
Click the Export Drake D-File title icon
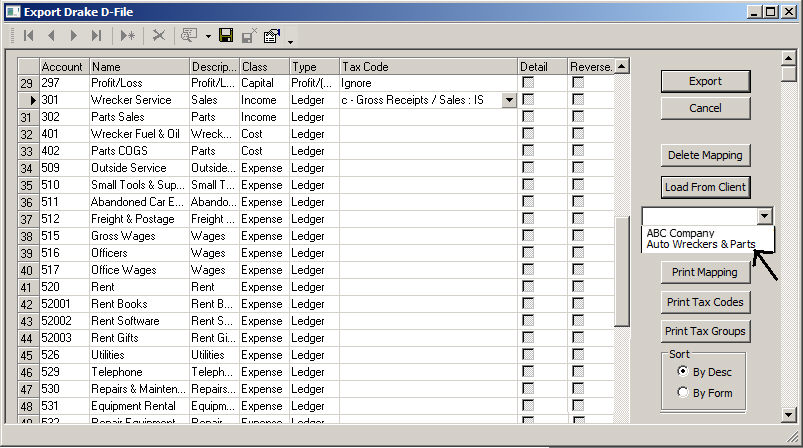tap(13, 12)
